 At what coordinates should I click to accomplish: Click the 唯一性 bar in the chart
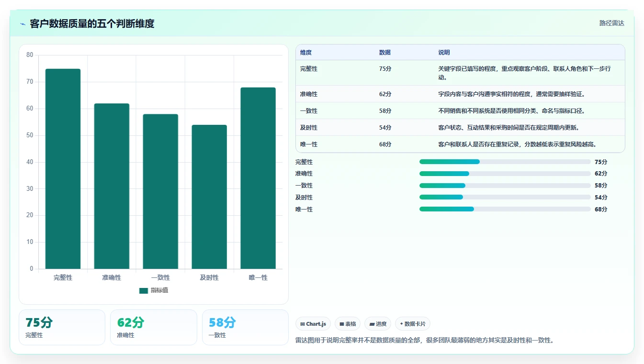coord(258,178)
